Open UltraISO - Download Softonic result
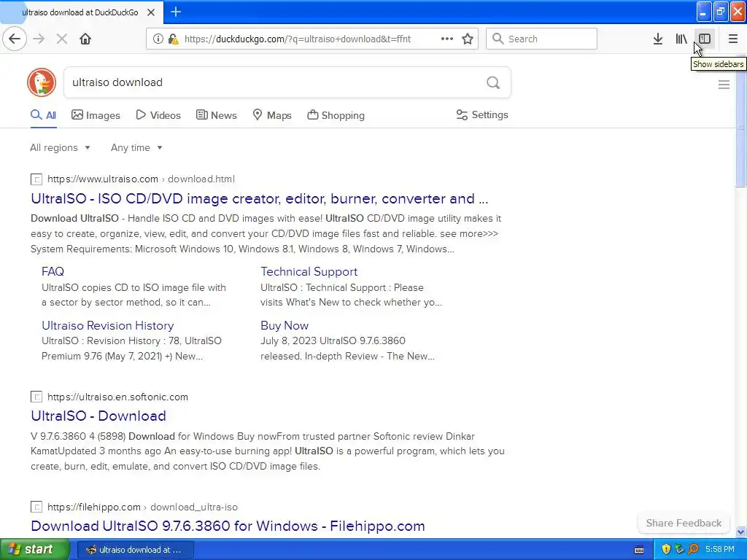This screenshot has width=747, height=560. 98,416
